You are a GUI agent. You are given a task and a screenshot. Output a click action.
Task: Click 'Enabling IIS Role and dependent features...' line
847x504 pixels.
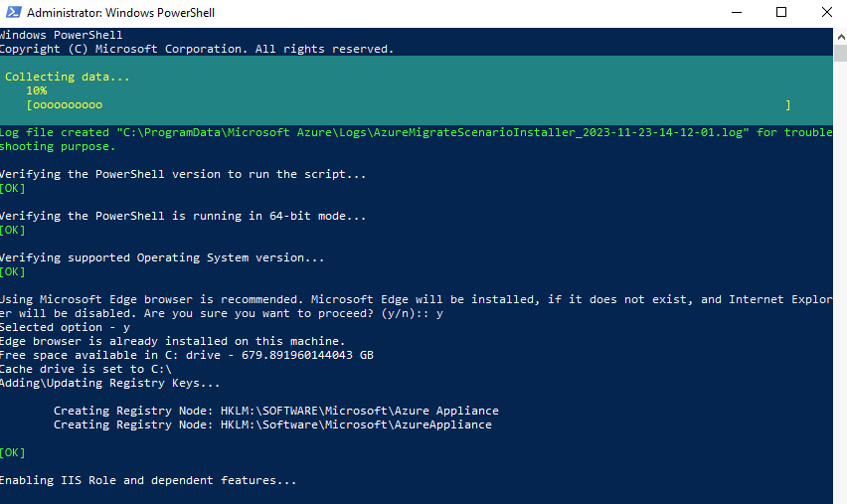coord(148,480)
